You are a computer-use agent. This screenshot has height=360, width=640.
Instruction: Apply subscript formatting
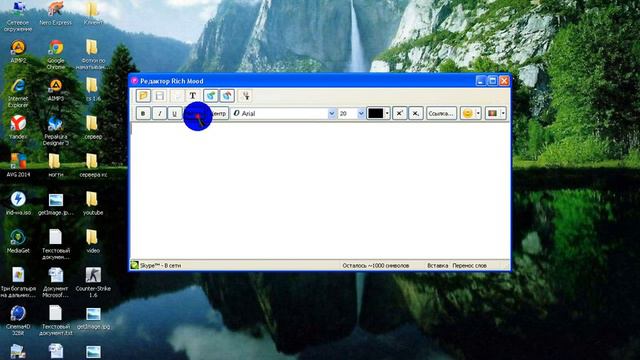click(x=416, y=113)
